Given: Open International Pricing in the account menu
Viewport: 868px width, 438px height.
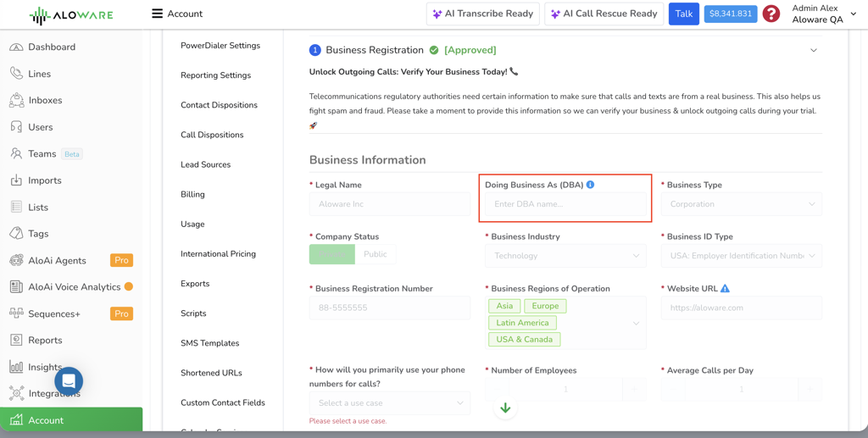Looking at the screenshot, I should (x=218, y=254).
